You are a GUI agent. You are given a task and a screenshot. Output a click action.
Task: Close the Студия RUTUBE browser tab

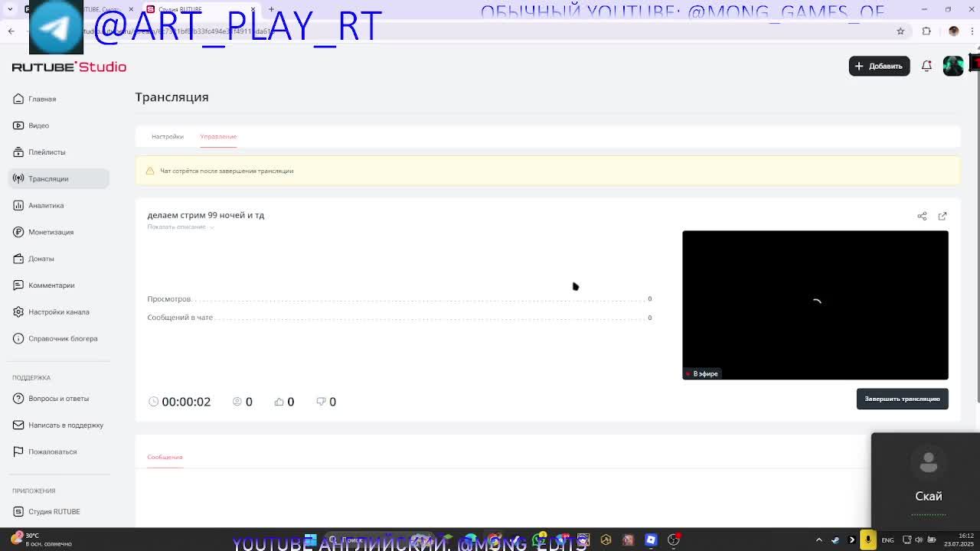pos(253,9)
